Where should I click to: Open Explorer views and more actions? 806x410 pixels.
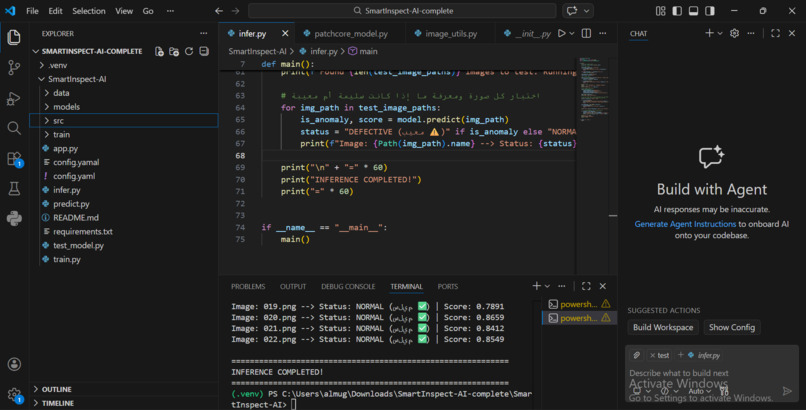pyautogui.click(x=204, y=33)
